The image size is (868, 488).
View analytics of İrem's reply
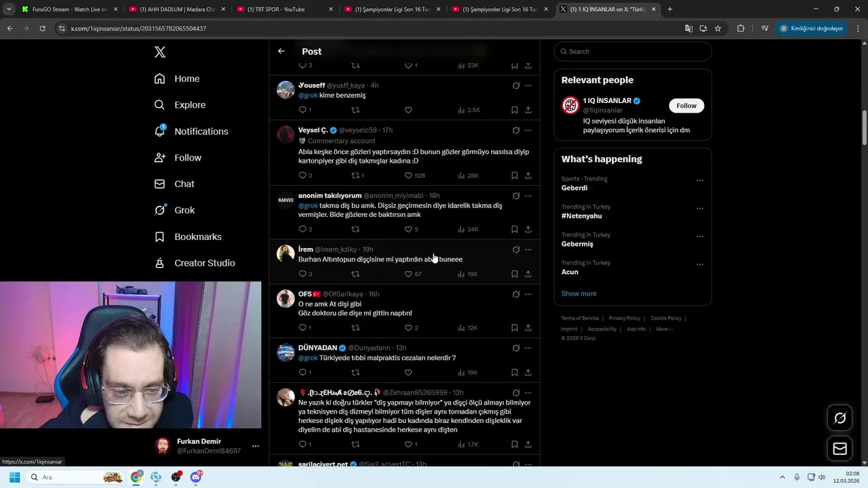tap(468, 274)
